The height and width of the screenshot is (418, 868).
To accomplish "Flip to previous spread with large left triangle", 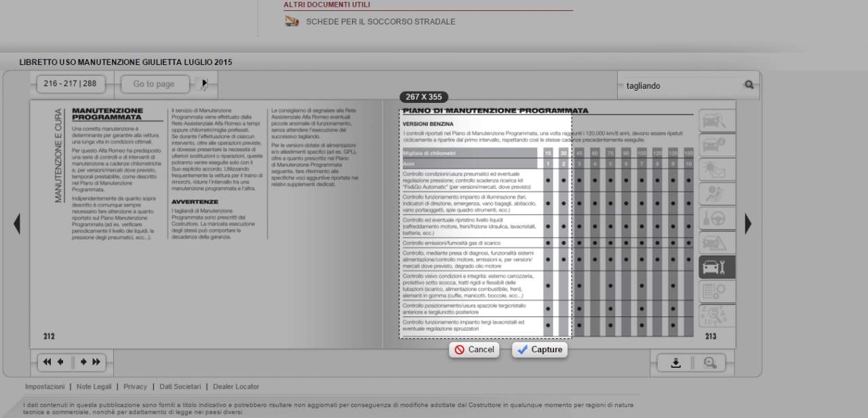I will [x=17, y=224].
